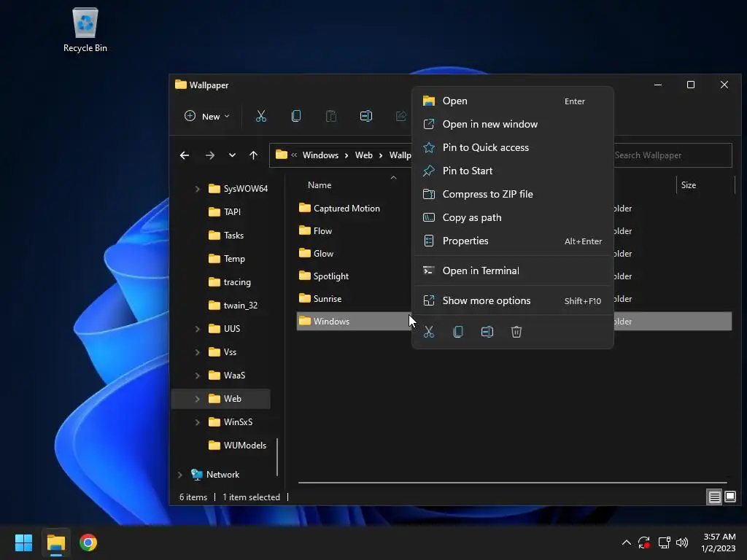Click the Delete trash icon in the context menu
Image resolution: width=747 pixels, height=560 pixels.
pos(516,332)
